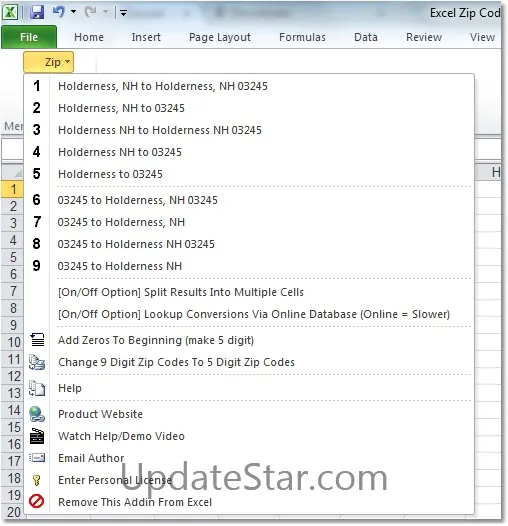Toggle Split Results Into Multiple Cells option
The height and width of the screenshot is (526, 508).
249,292
